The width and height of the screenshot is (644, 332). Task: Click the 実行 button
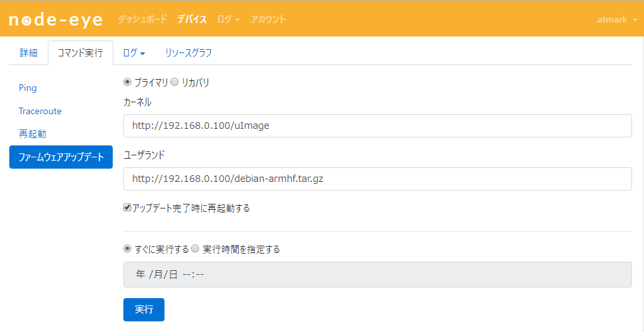tap(144, 309)
